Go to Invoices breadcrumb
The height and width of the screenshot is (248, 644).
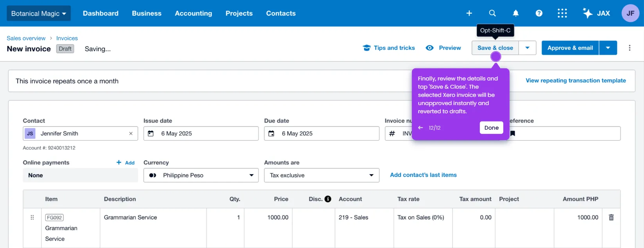pyautogui.click(x=67, y=38)
